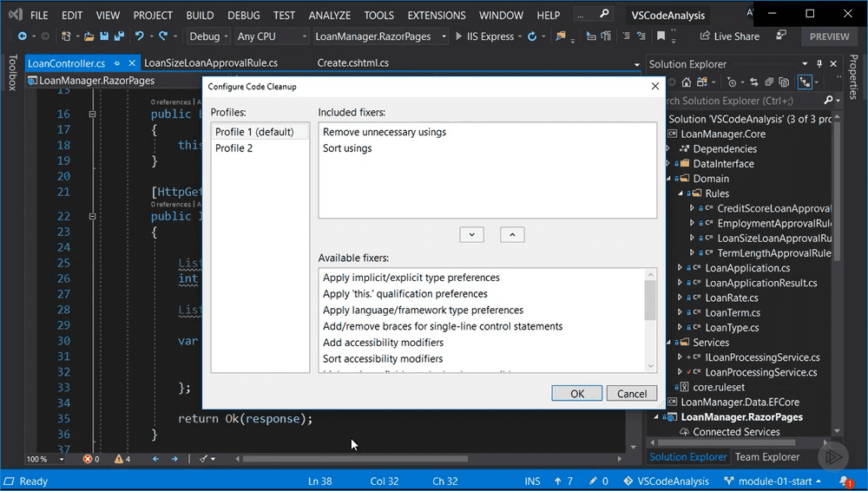The image size is (868, 491).
Task: Click the feedback icon next to Live Share
Action: (x=781, y=36)
